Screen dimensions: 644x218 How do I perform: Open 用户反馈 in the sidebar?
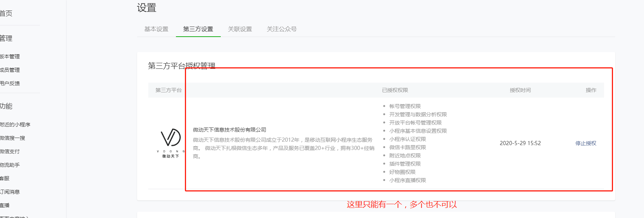coord(10,83)
